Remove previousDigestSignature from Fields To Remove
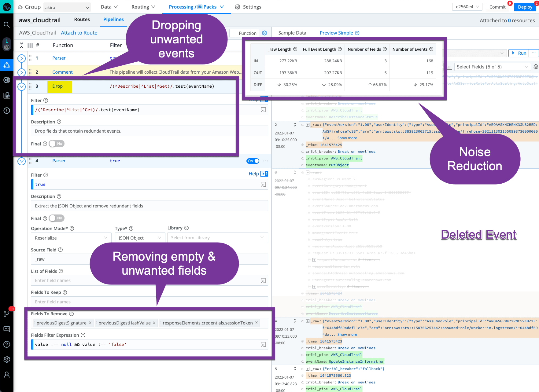 90,323
